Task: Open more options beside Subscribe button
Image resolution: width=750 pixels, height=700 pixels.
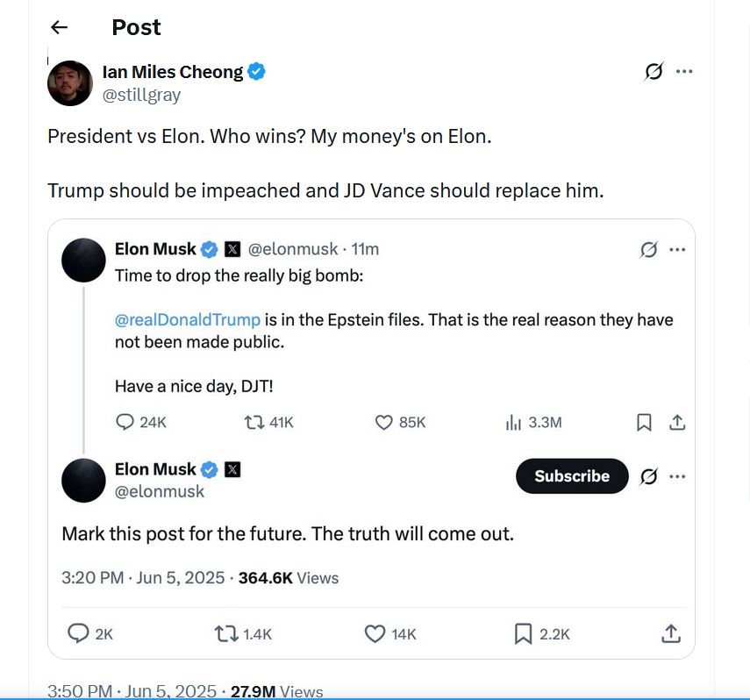Action: click(677, 476)
